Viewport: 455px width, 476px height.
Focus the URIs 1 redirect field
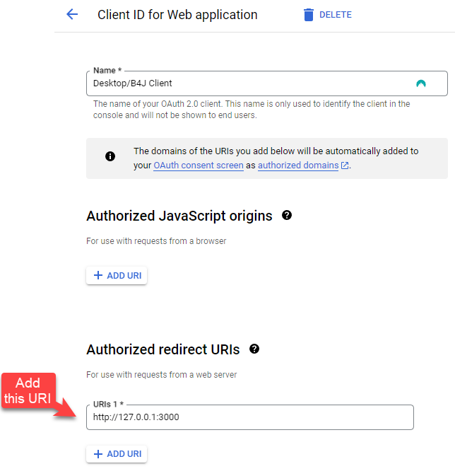pyautogui.click(x=249, y=417)
